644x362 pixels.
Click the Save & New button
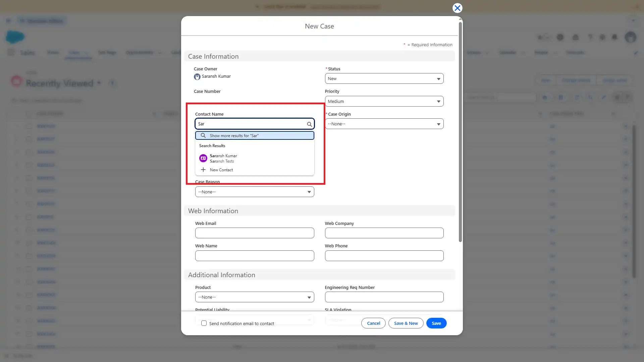point(406,323)
